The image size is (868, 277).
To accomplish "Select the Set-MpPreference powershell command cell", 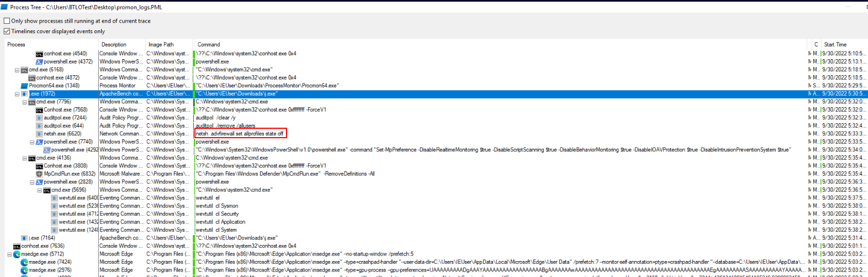I will (493, 150).
